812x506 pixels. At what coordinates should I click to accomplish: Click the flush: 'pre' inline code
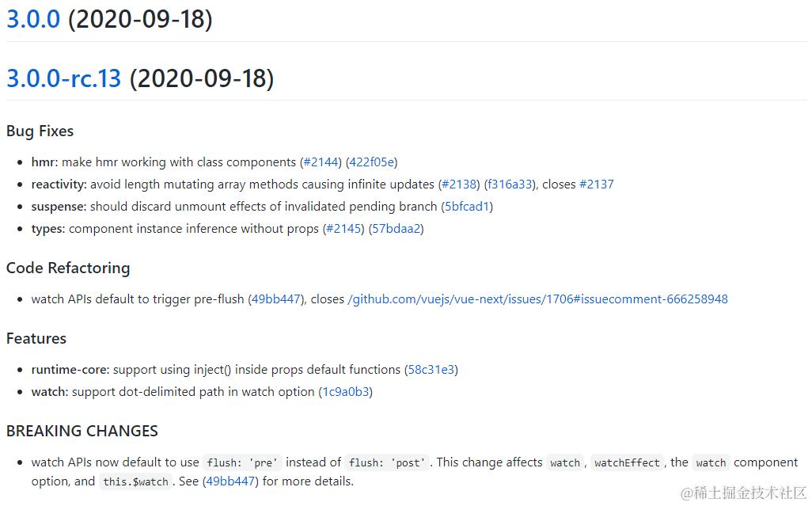click(242, 462)
